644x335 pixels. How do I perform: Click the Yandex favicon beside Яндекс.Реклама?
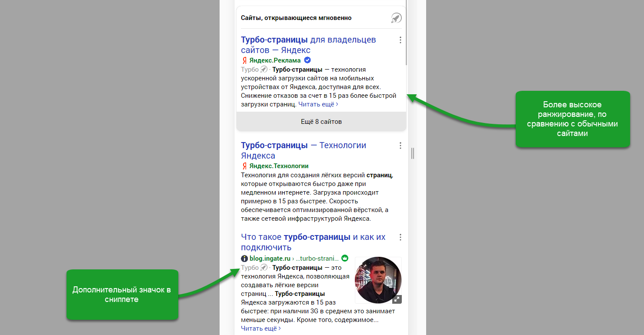click(x=244, y=60)
